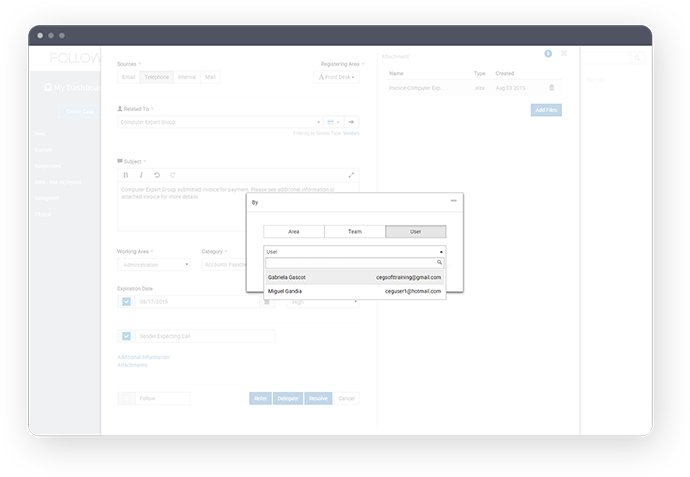Open the High priority dropdown
Viewport: 690px width, 477px height.
coord(323,302)
